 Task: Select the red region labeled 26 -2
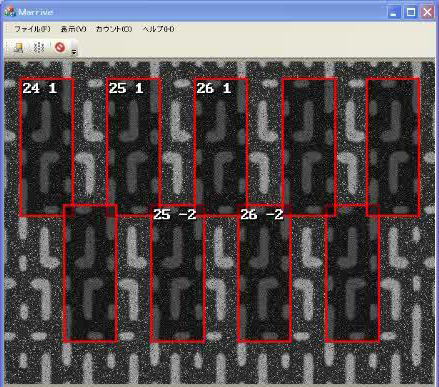tap(265, 274)
